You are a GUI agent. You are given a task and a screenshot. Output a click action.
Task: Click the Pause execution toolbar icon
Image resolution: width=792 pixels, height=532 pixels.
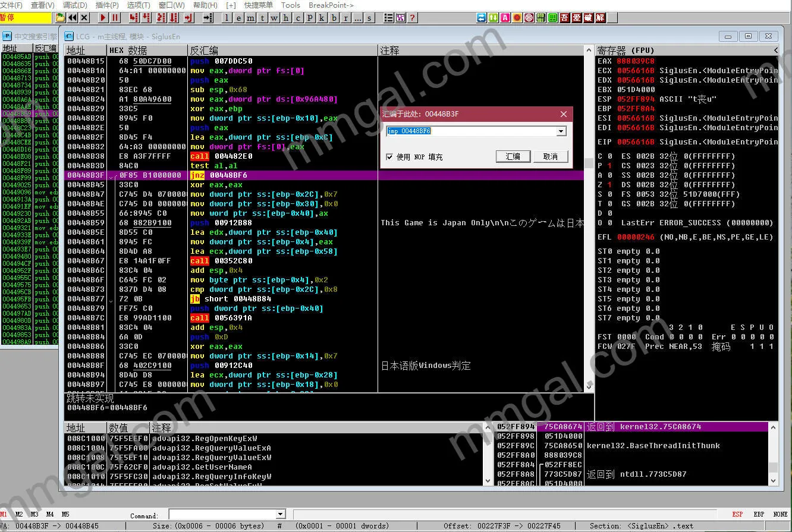click(x=115, y=18)
